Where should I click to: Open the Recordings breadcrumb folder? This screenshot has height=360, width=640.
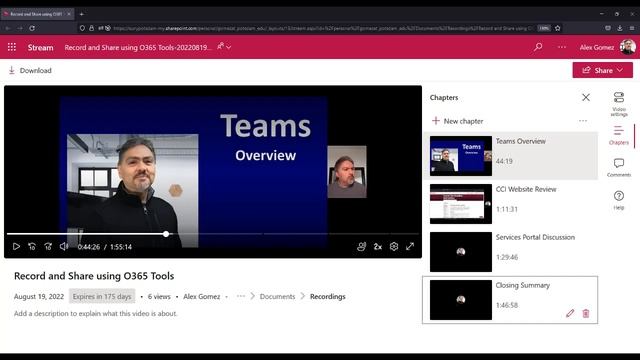tap(328, 296)
